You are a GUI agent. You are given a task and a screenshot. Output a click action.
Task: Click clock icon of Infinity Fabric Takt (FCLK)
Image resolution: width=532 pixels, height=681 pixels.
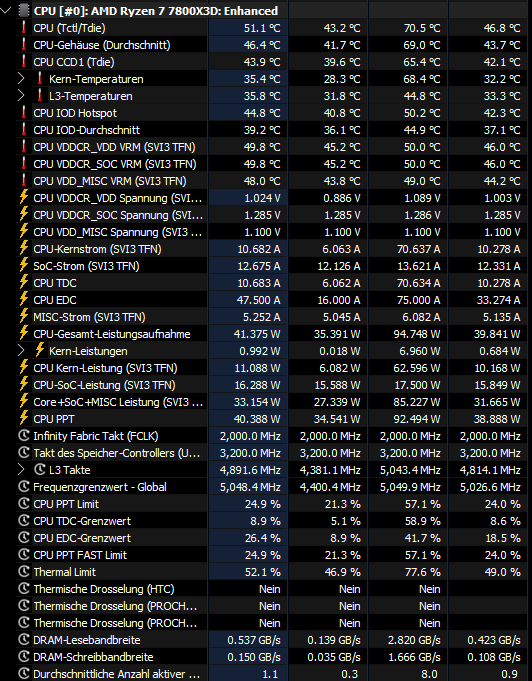coord(24,436)
